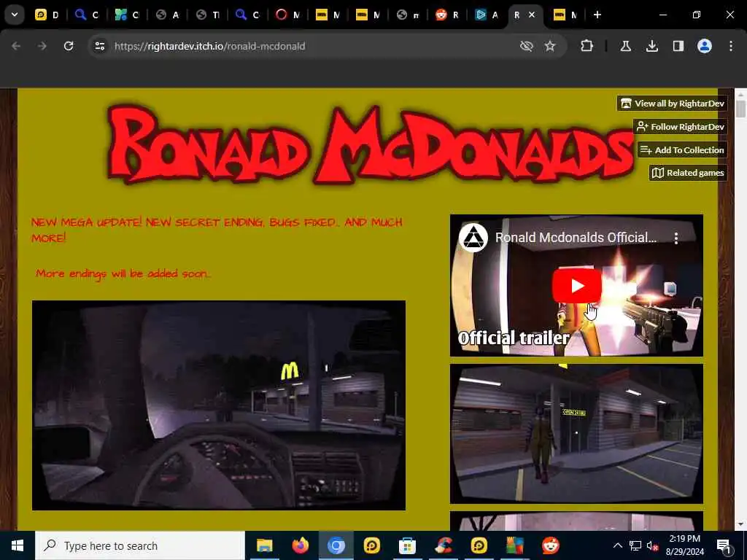Open browser downloads
The height and width of the screenshot is (560, 747).
(651, 46)
